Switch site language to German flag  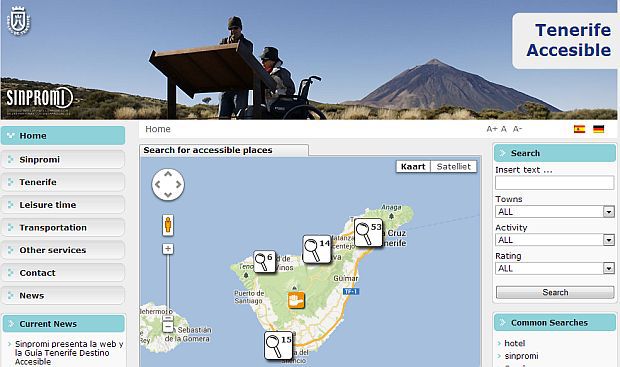[599, 129]
